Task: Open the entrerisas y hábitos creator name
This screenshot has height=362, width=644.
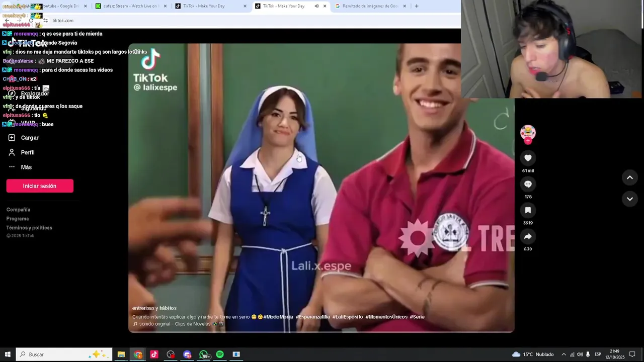Action: click(x=154, y=308)
